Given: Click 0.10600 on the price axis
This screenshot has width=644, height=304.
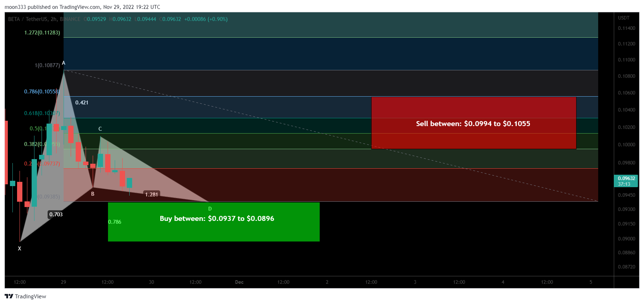Looking at the screenshot, I should pyautogui.click(x=627, y=93).
